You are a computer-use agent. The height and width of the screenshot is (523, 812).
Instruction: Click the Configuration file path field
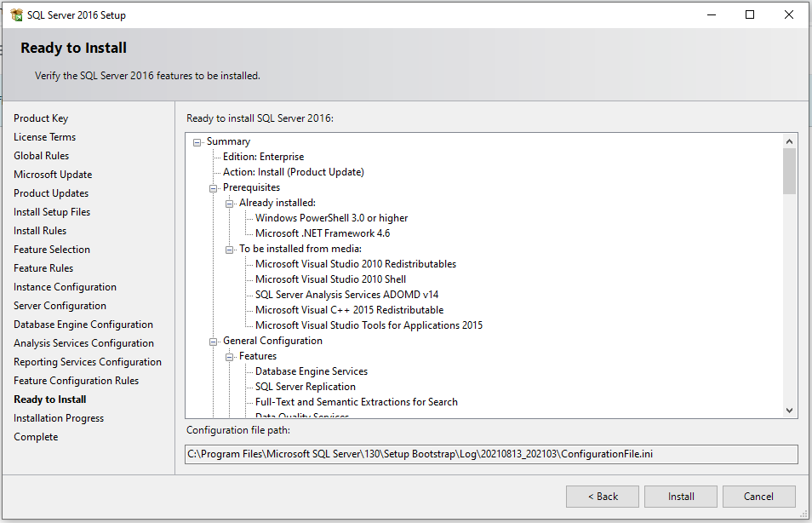491,454
